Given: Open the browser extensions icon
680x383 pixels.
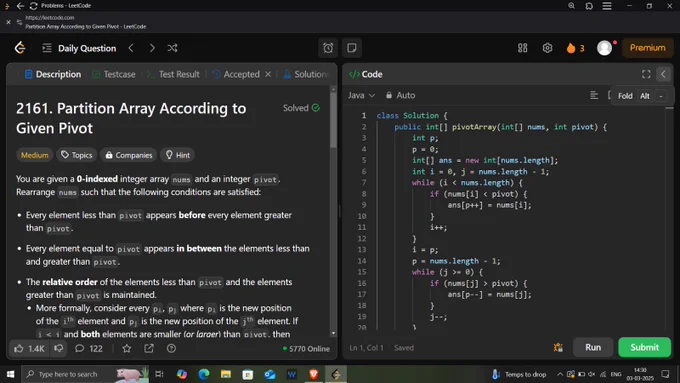Looking at the screenshot, I should [589, 6].
